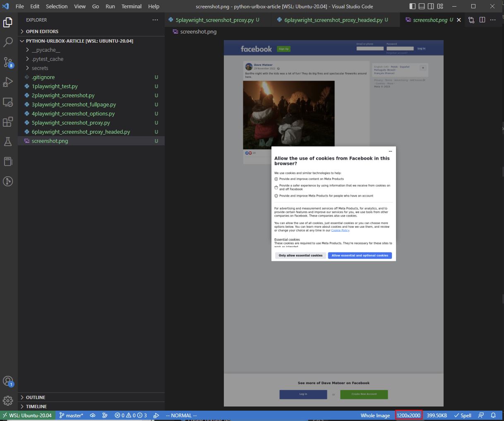Open the Search view in activity bar

(x=8, y=42)
